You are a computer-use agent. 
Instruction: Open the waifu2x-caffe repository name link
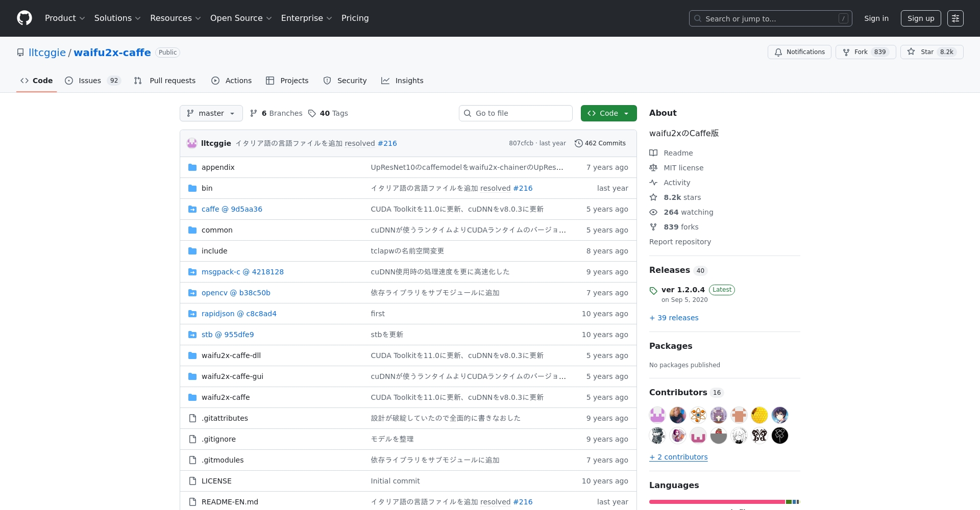pyautogui.click(x=112, y=53)
